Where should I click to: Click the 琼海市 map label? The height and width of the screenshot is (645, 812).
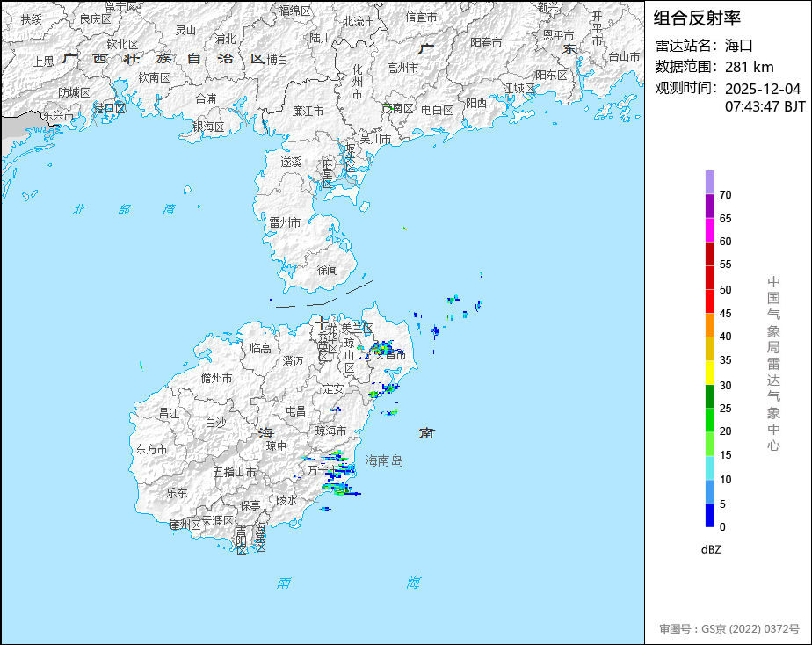click(x=330, y=431)
